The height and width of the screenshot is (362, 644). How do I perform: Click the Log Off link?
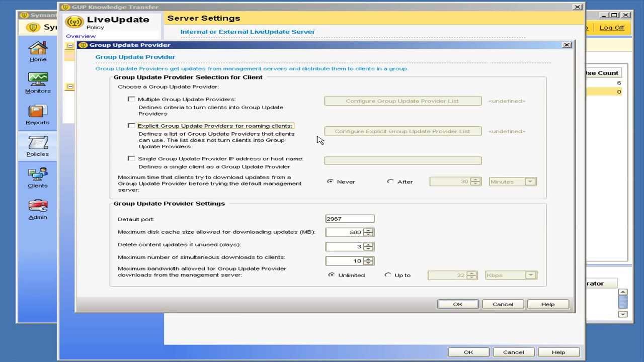point(612,28)
